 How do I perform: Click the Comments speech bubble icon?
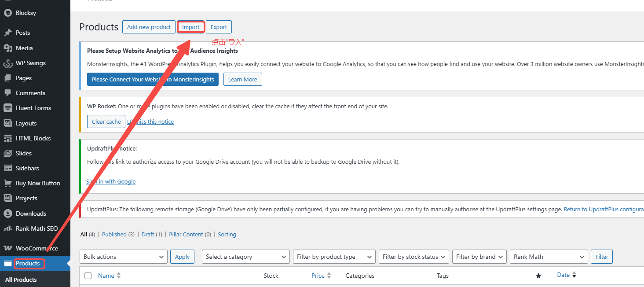coord(7,93)
